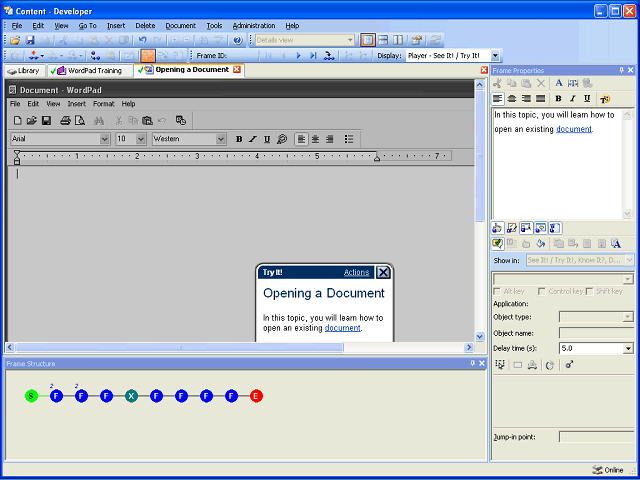Click the document hyperlink in the bubble
Screen dimensions: 640x480
pos(342,327)
